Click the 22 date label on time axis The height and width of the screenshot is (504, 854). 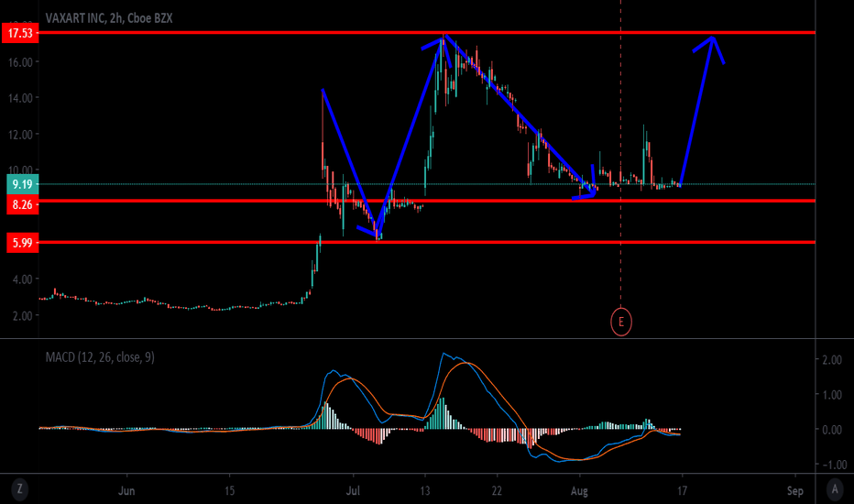click(x=497, y=491)
